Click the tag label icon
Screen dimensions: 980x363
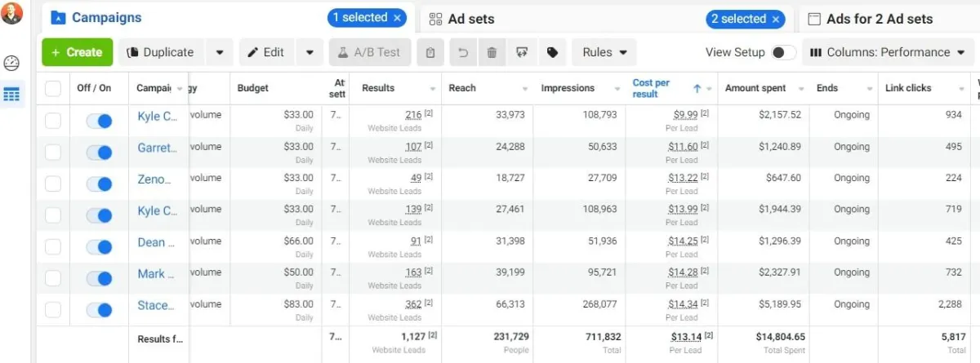(553, 53)
